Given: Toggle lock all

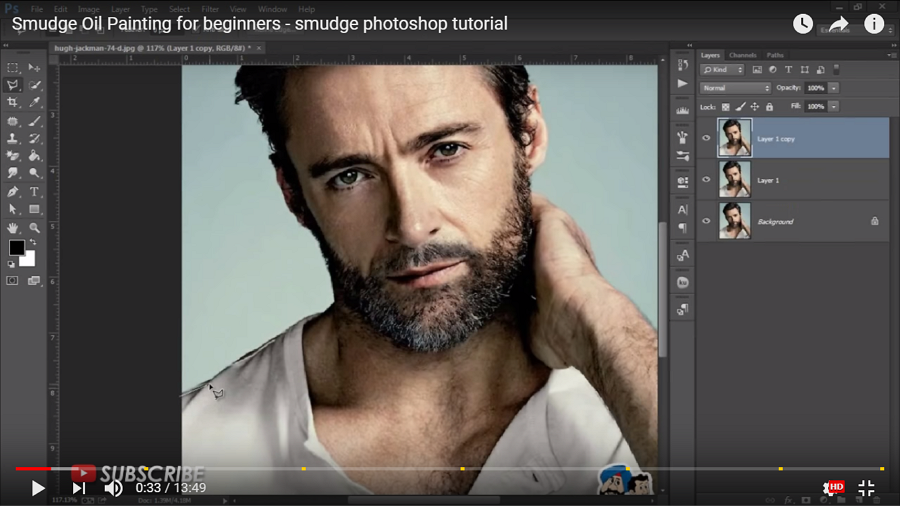Looking at the screenshot, I should click(769, 107).
